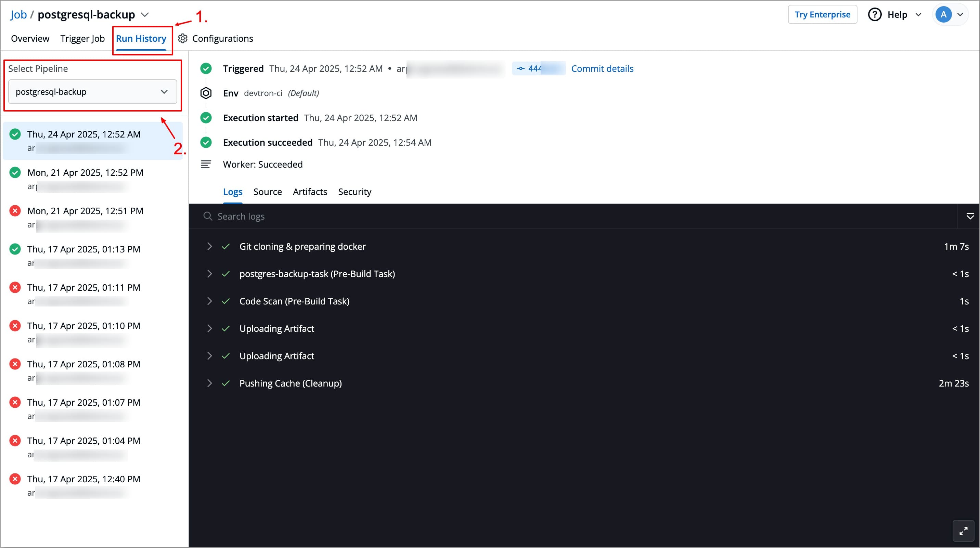This screenshot has width=980, height=548.
Task: Expand Git cloning & preparing docker step
Action: 209,246
